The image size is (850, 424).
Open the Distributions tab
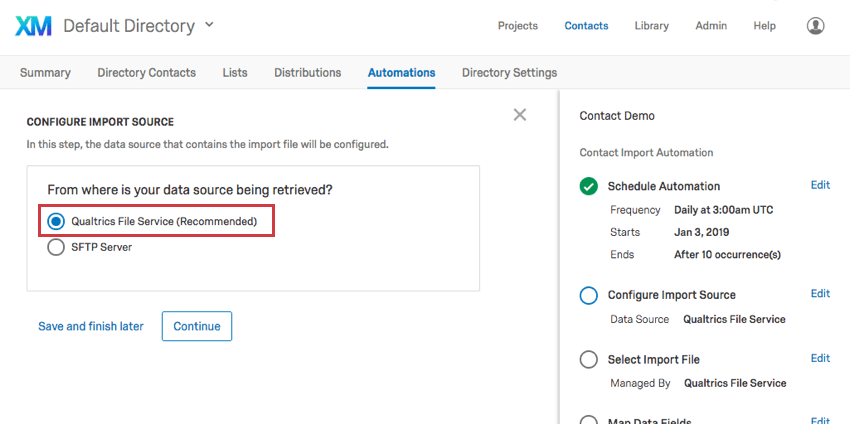[307, 72]
